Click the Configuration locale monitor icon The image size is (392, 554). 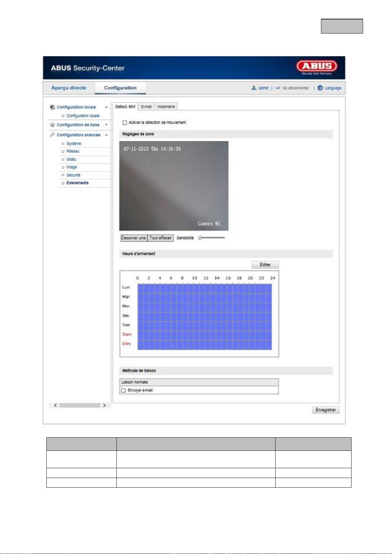[x=52, y=107]
